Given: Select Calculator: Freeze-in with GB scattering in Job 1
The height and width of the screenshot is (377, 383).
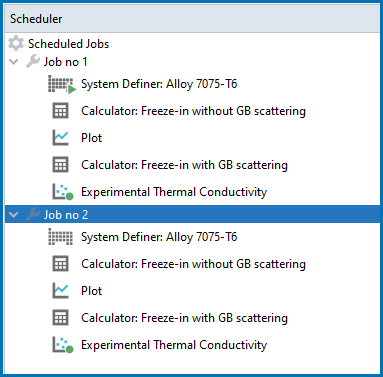Looking at the screenshot, I should tap(184, 165).
